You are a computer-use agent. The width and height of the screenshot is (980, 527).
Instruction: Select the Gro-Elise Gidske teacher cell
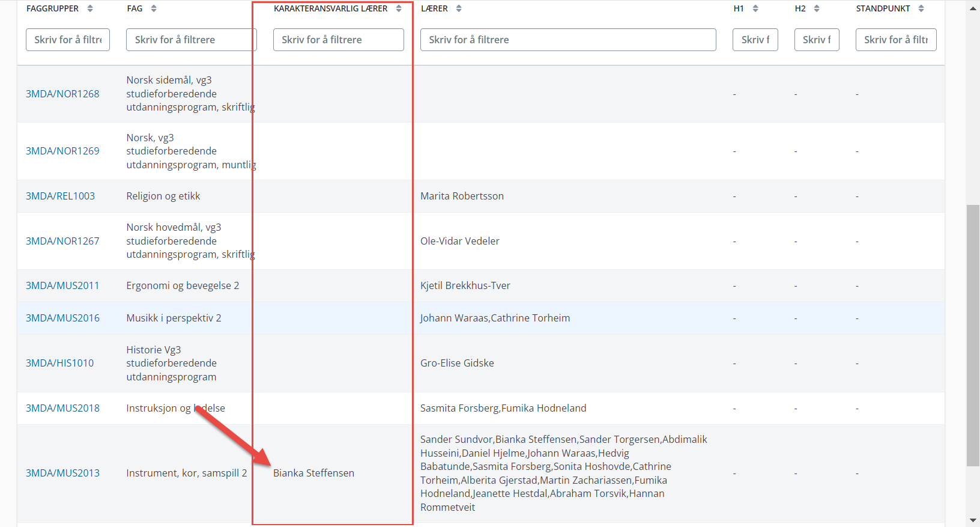[457, 363]
